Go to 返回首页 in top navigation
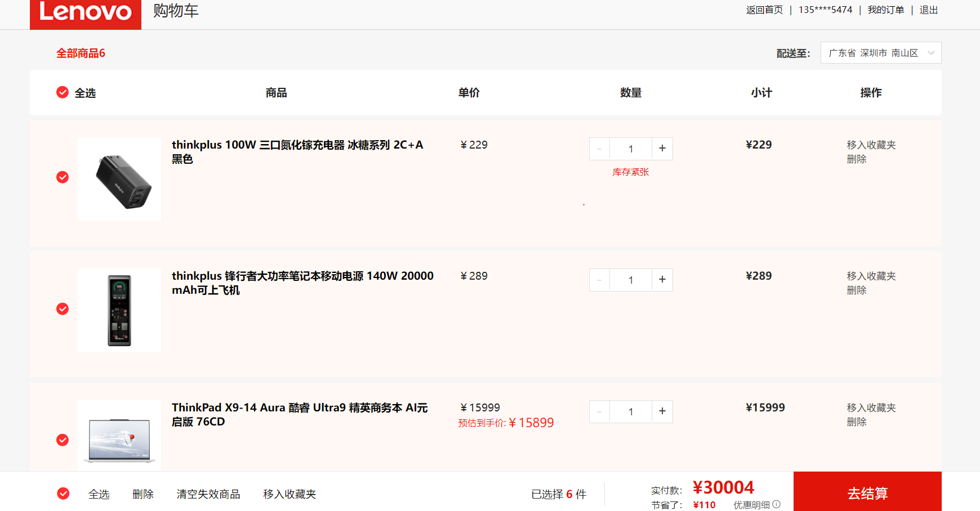Viewport: 980px width, 511px height. [764, 10]
